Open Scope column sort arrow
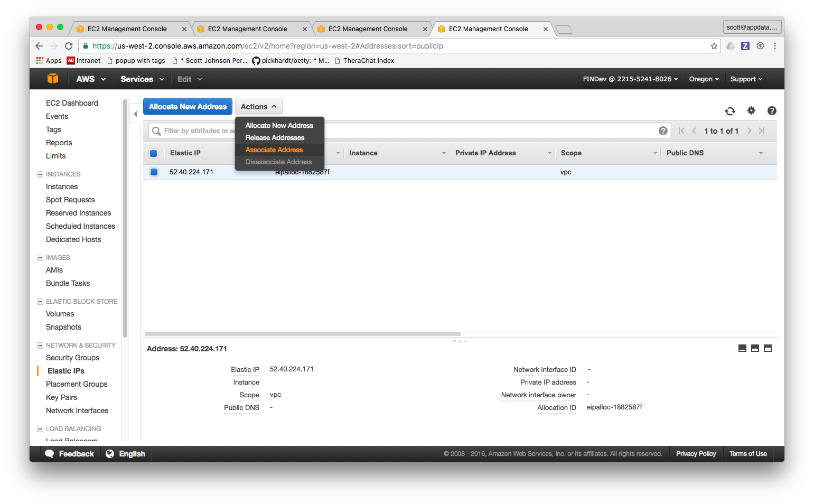 pyautogui.click(x=655, y=153)
